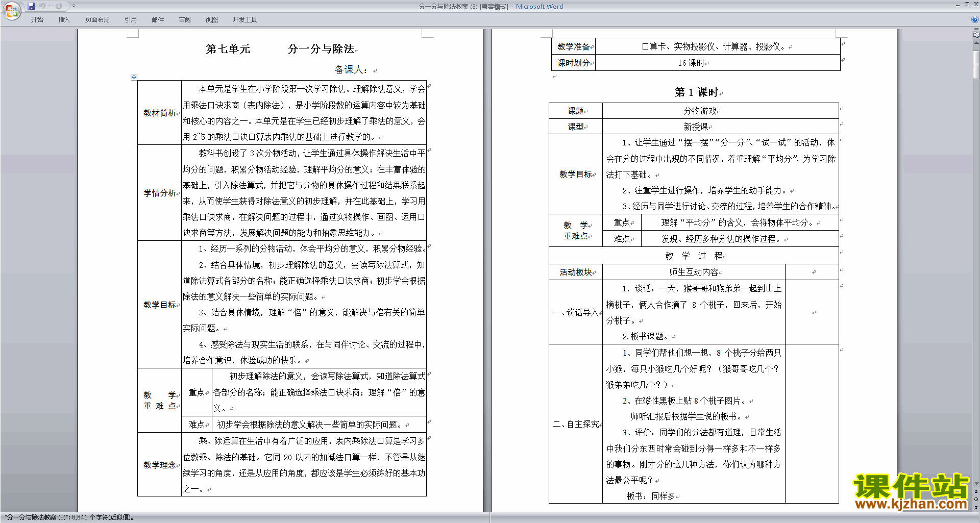
Task: Select the 教材简析 table cell
Action: point(160,113)
